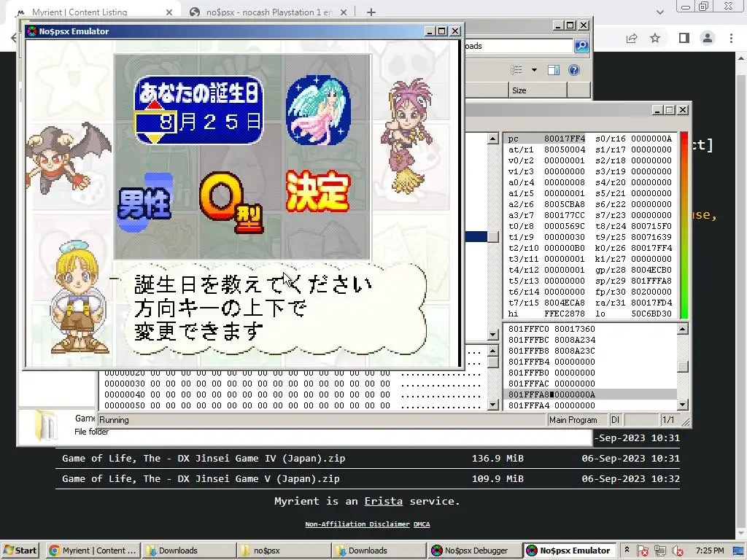Select the pc register row
Screen dimensions: 747x560
point(546,139)
